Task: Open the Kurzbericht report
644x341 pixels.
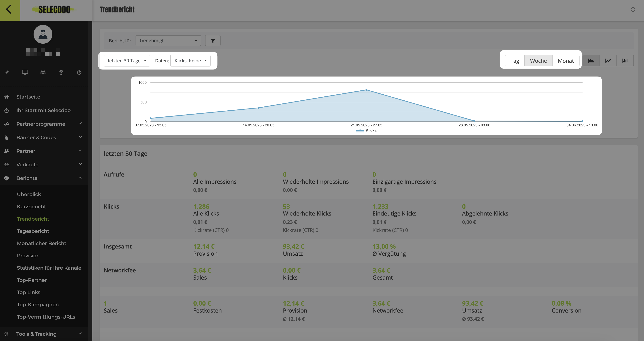Action: pos(31,207)
